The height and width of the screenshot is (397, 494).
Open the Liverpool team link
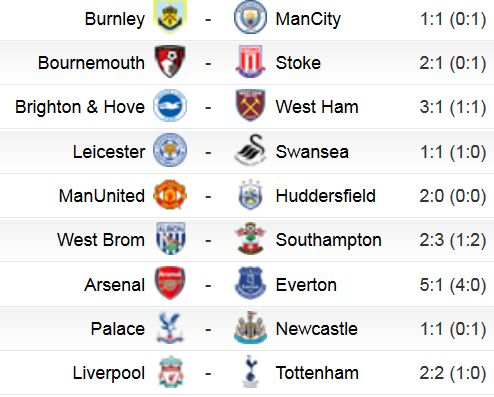point(109,373)
